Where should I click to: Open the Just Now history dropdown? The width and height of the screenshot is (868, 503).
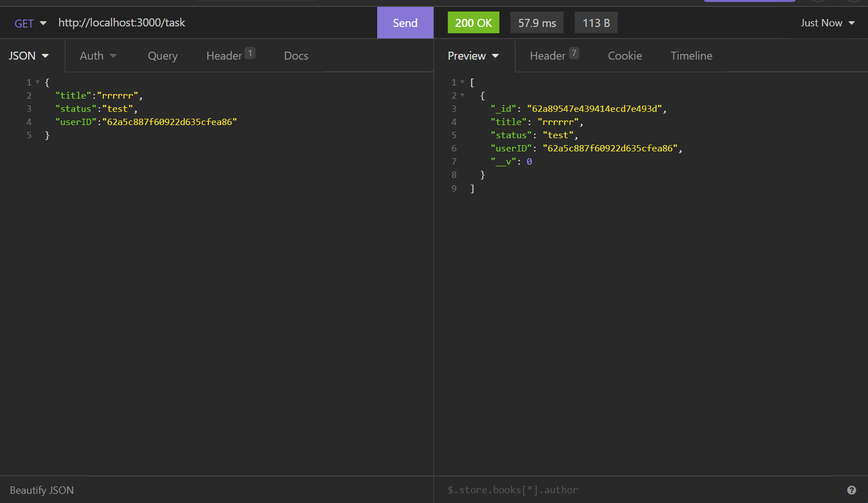tap(828, 23)
